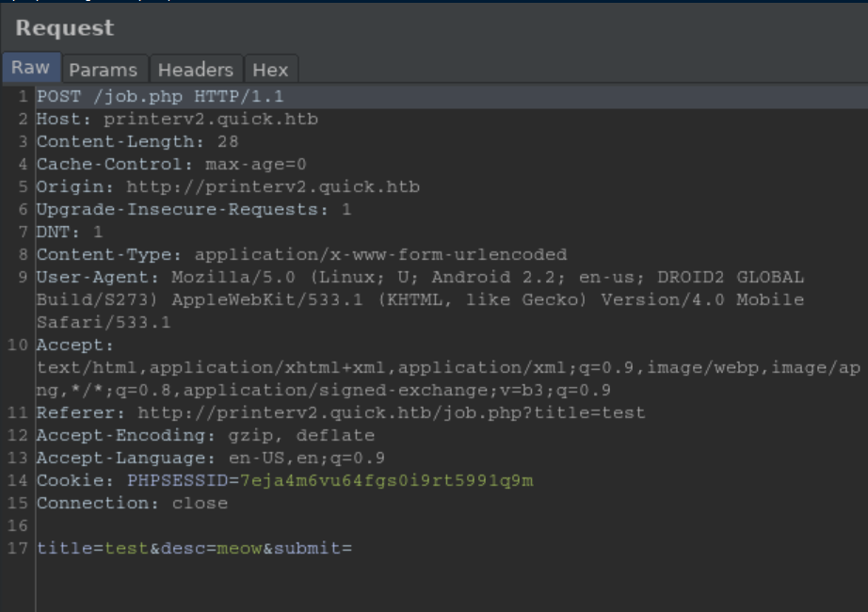Click the POST /job.php request line
Screen dimensions: 868x612
[x=160, y=97]
